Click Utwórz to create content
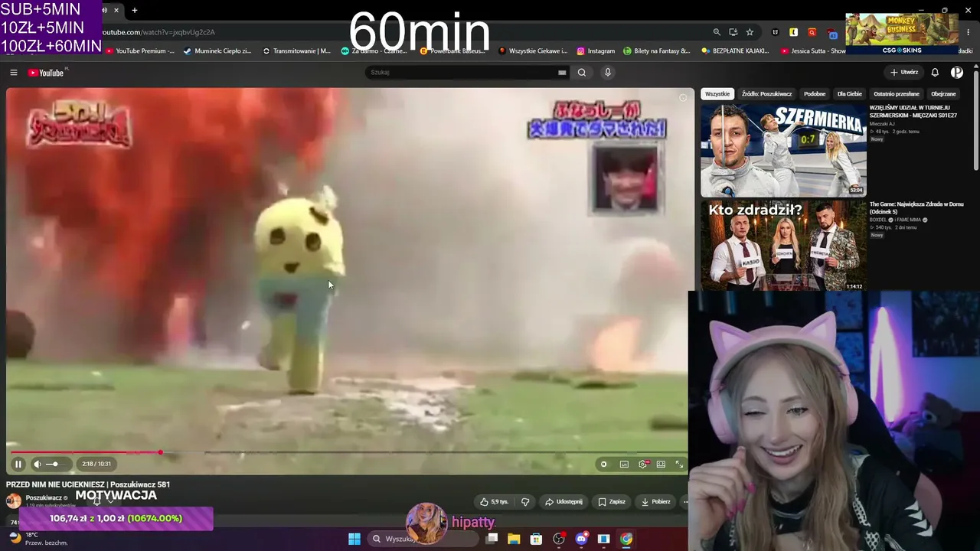This screenshot has height=551, width=980. pos(903,73)
